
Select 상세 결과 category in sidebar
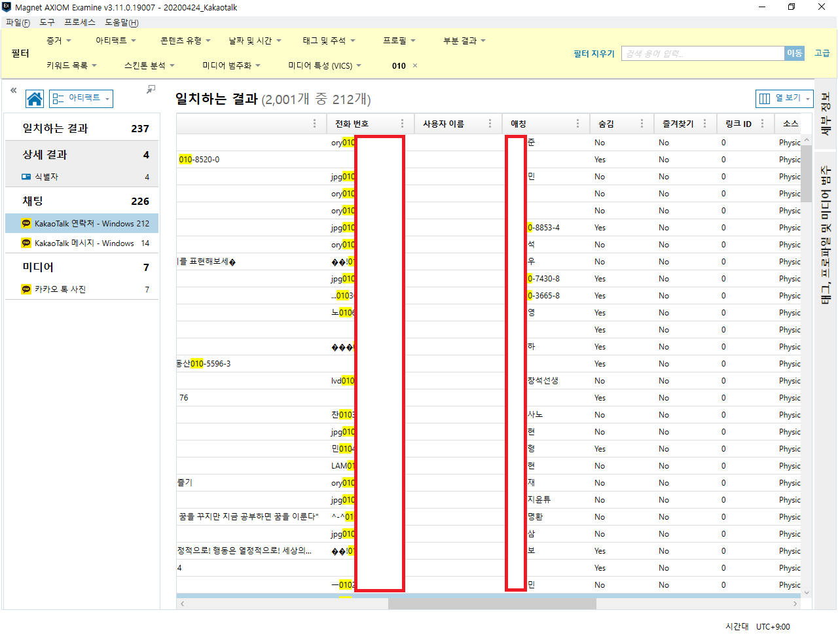pyautogui.click(x=82, y=154)
